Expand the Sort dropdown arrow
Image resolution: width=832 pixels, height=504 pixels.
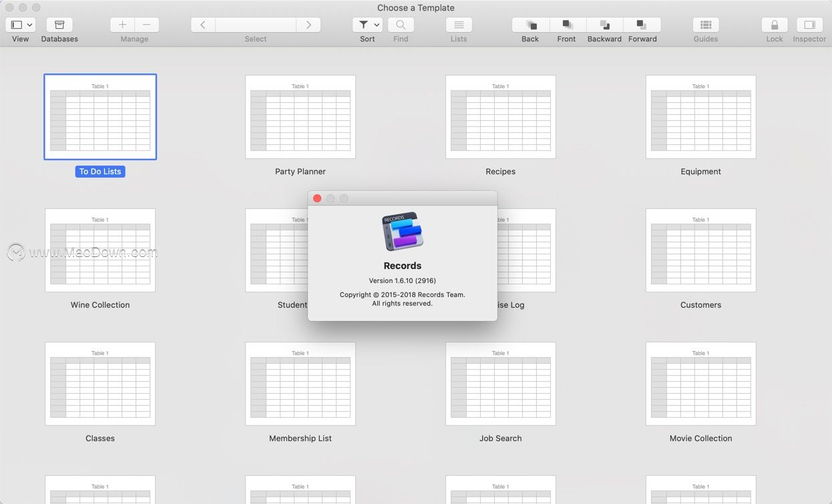coord(377,25)
